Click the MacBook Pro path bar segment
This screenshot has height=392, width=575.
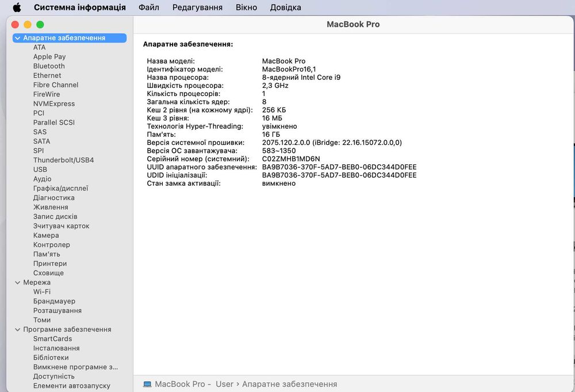[179, 384]
